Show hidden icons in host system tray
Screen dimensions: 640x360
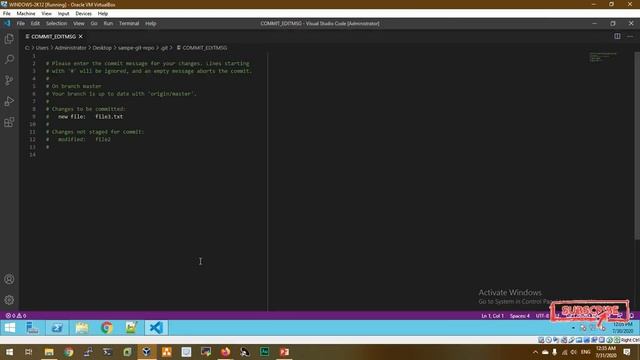[x=535, y=352]
